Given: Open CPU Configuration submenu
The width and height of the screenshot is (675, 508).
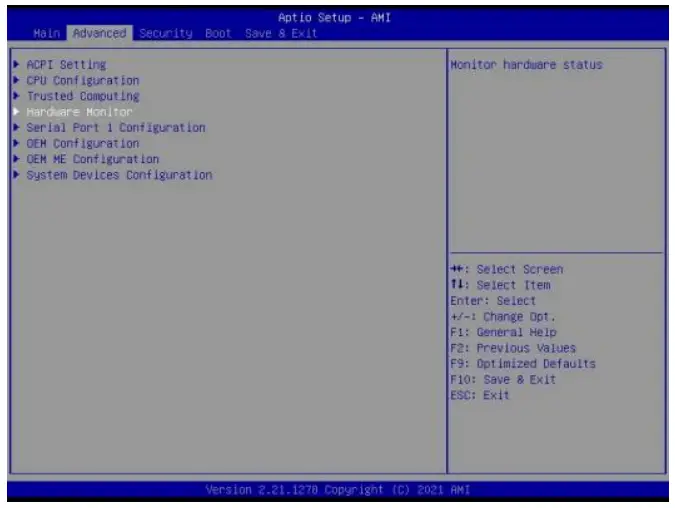Looking at the screenshot, I should (83, 81).
